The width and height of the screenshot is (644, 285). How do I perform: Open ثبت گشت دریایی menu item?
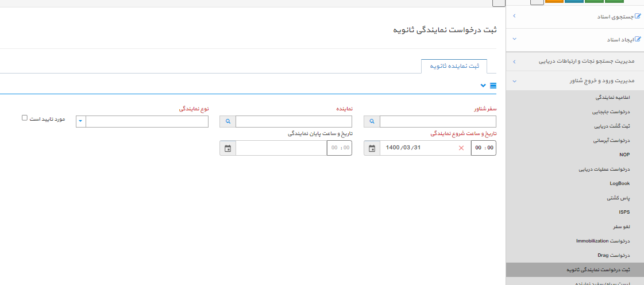click(612, 126)
